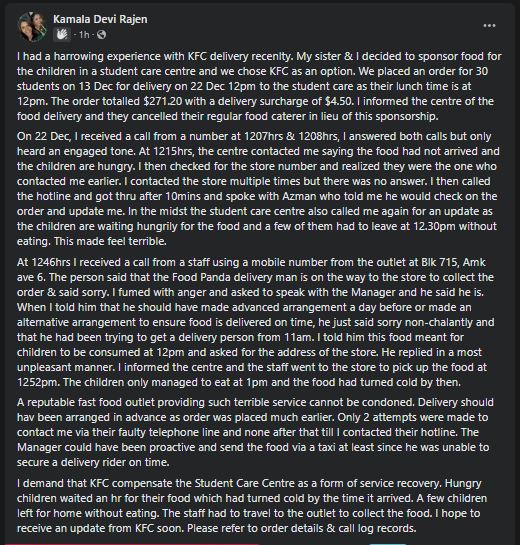
Task: Click the 1h post timestamp
Action: click(x=84, y=35)
